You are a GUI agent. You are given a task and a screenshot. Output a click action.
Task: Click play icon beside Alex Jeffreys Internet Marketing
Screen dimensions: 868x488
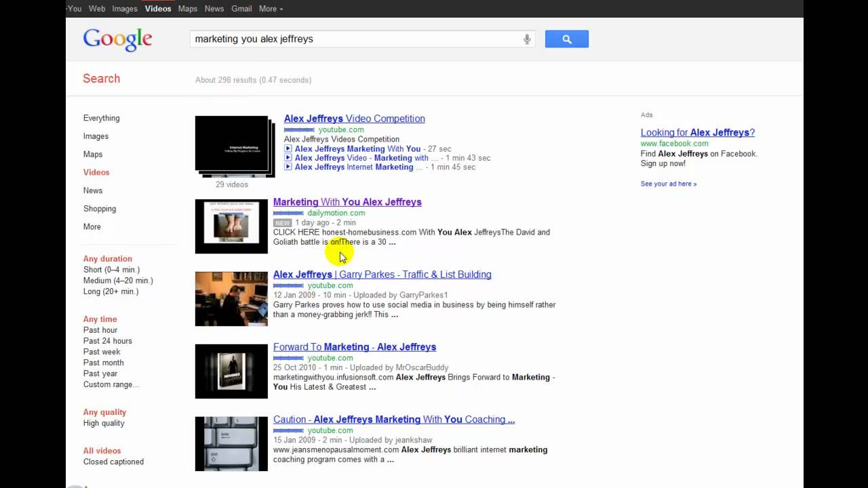(288, 167)
